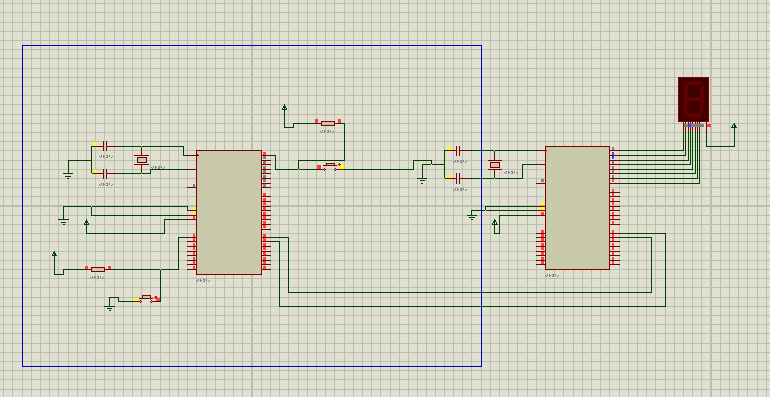
Task: Select upper capacitor of right crystal circuit
Action: tap(458, 150)
